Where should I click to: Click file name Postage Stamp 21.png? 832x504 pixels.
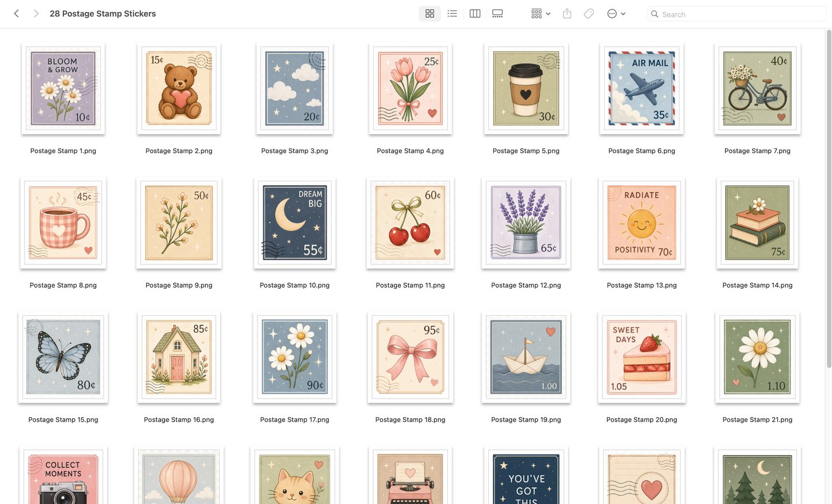pos(758,420)
